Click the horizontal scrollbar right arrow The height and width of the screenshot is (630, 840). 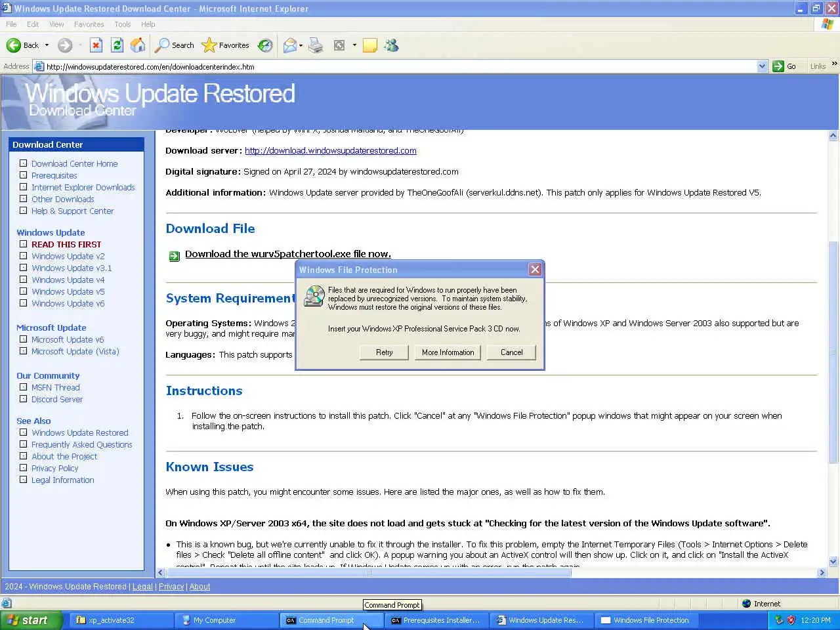822,573
